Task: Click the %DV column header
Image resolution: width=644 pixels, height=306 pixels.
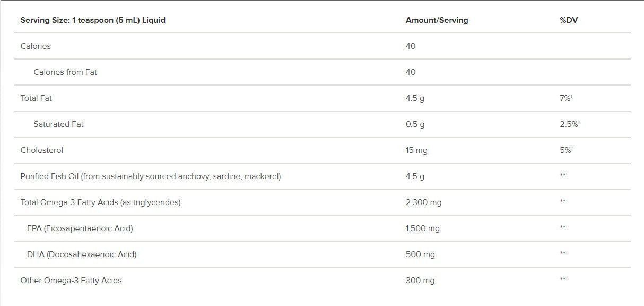Action: 568,20
